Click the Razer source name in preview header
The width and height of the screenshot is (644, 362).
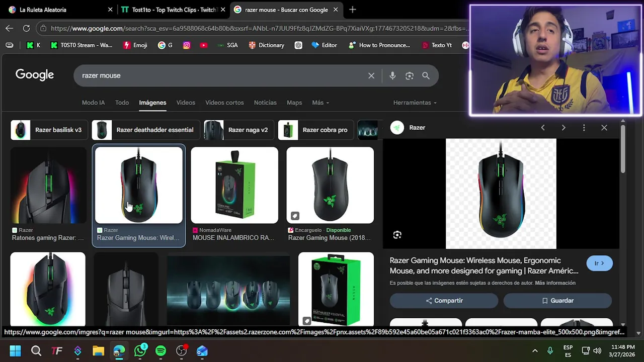pos(417,128)
